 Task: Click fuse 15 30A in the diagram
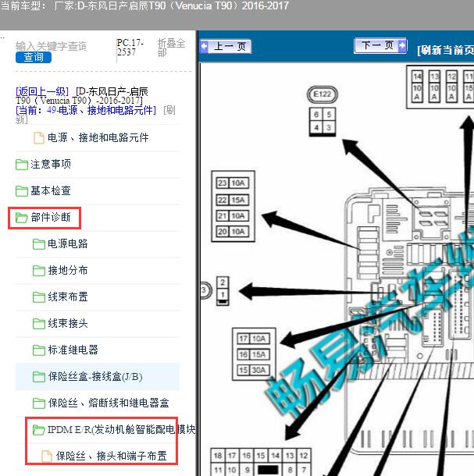tap(254, 370)
